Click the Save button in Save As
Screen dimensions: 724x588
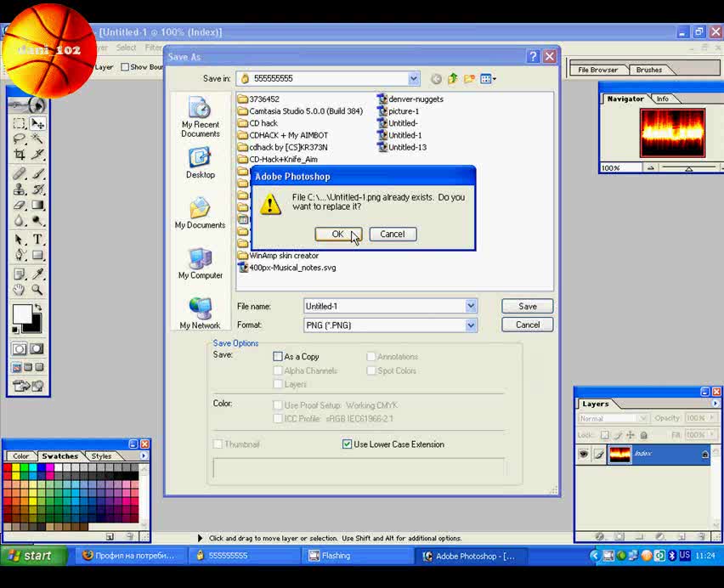point(528,306)
